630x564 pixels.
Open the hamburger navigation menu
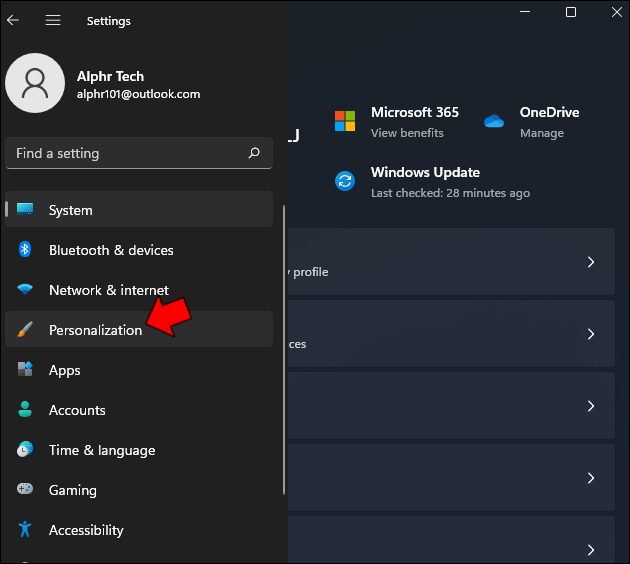(x=53, y=20)
